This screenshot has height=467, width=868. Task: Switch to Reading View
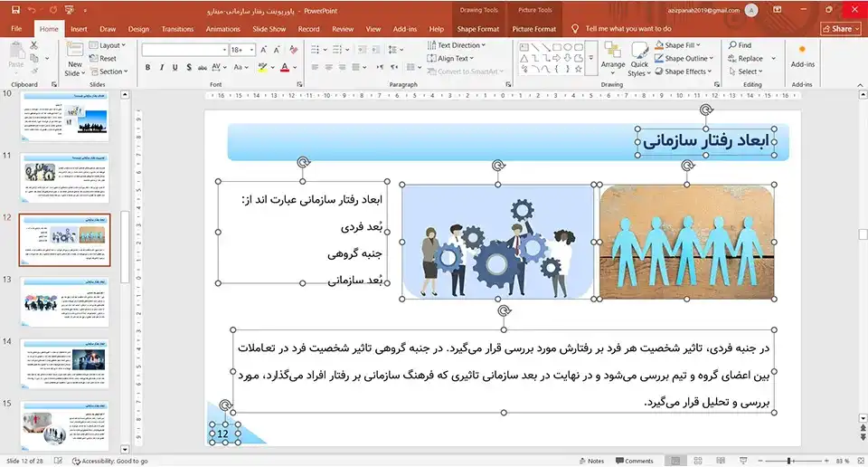(x=721, y=461)
